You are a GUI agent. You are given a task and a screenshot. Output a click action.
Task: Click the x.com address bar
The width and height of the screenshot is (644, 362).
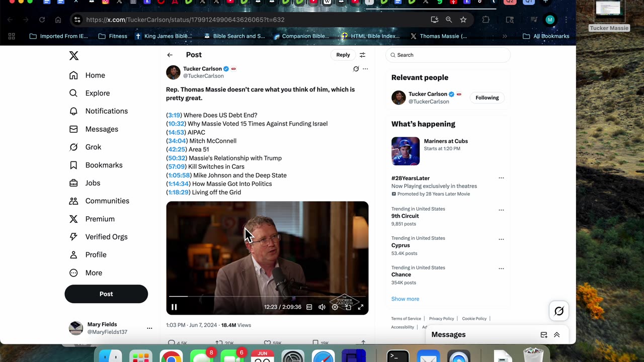252,20
